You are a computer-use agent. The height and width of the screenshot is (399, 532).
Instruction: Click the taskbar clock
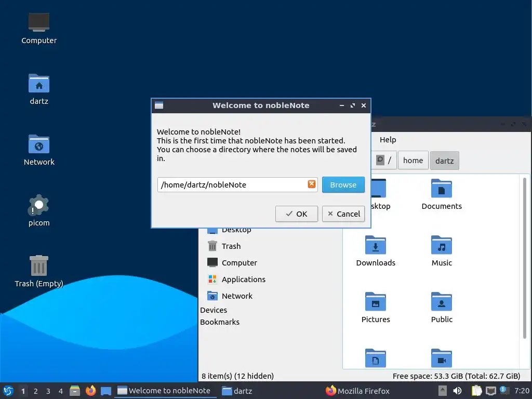tap(521, 391)
